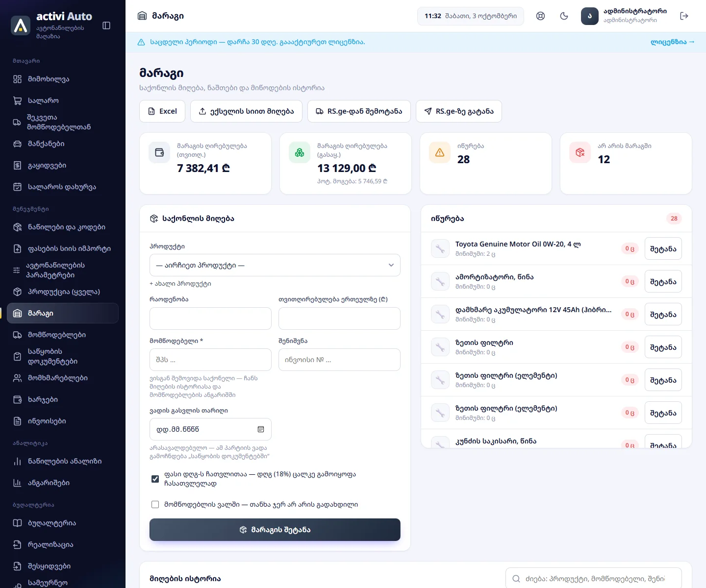Open მიმოხილვა in the sidebar
Image resolution: width=706 pixels, height=588 pixels.
tap(63, 79)
